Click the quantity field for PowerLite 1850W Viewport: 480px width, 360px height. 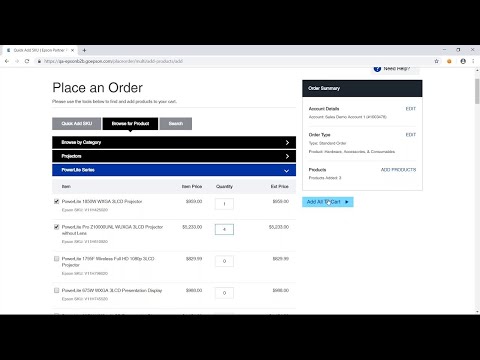coord(224,204)
